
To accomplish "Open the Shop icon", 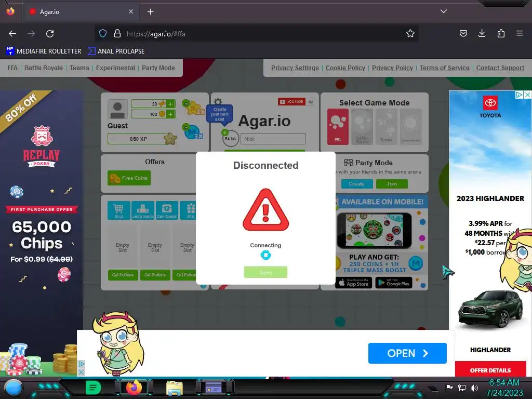I will tap(119, 210).
